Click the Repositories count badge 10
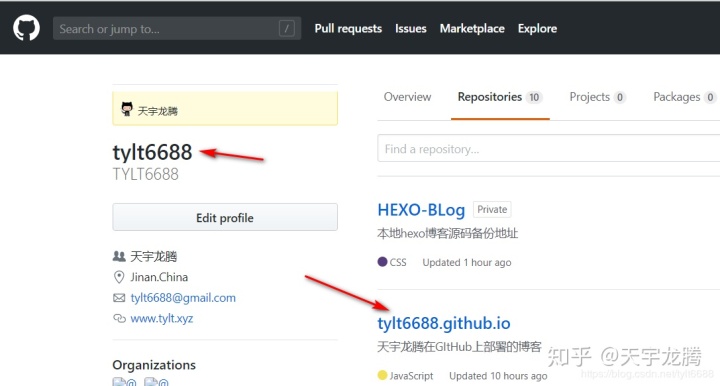The image size is (720, 386). pos(534,97)
